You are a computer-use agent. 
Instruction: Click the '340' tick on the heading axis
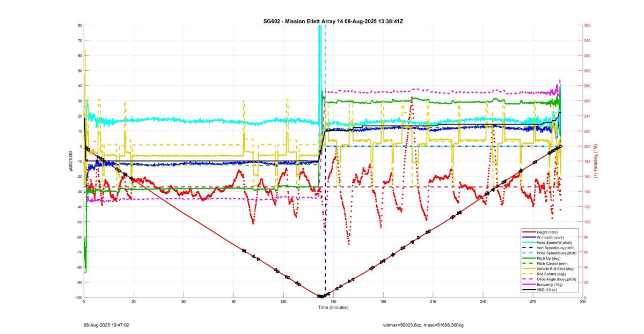tap(587, 40)
